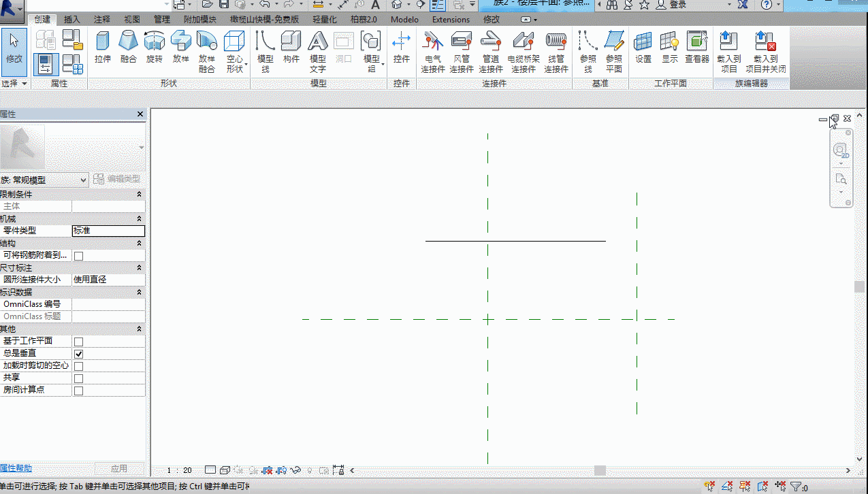Open the 管理 ribbon tab
Viewport: 868px width, 494px height.
[162, 20]
